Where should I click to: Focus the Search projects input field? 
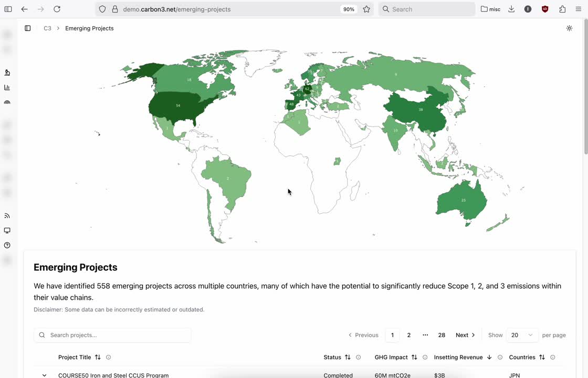pos(112,335)
